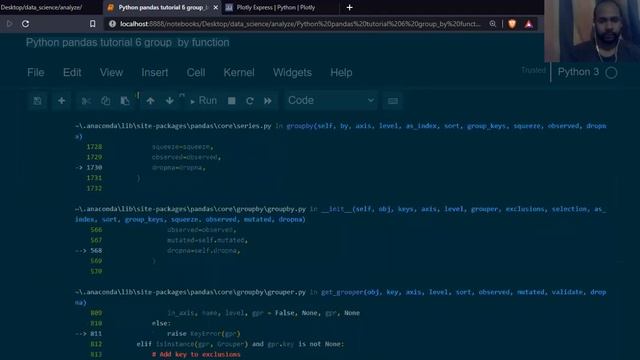The width and height of the screenshot is (640, 360).
Task: Close the Python pandas tutorial tab
Action: (x=216, y=7)
